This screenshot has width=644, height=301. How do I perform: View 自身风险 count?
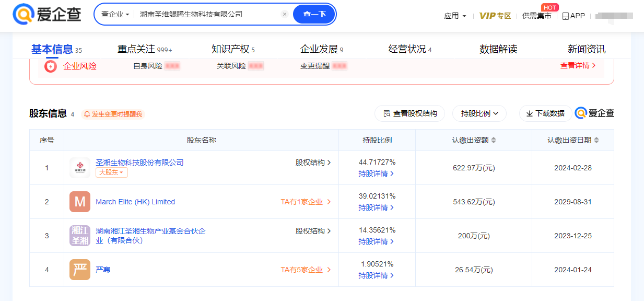point(157,66)
